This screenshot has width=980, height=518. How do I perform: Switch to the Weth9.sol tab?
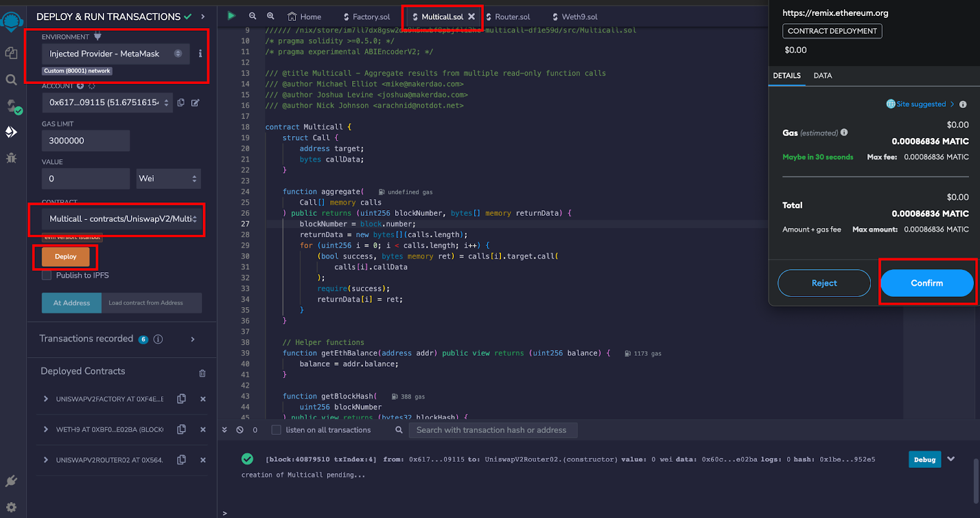point(575,17)
